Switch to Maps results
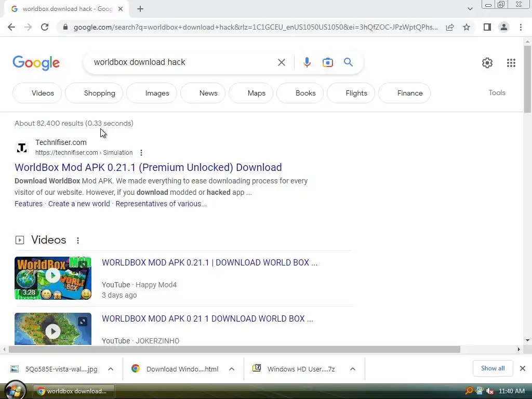 [x=251, y=93]
